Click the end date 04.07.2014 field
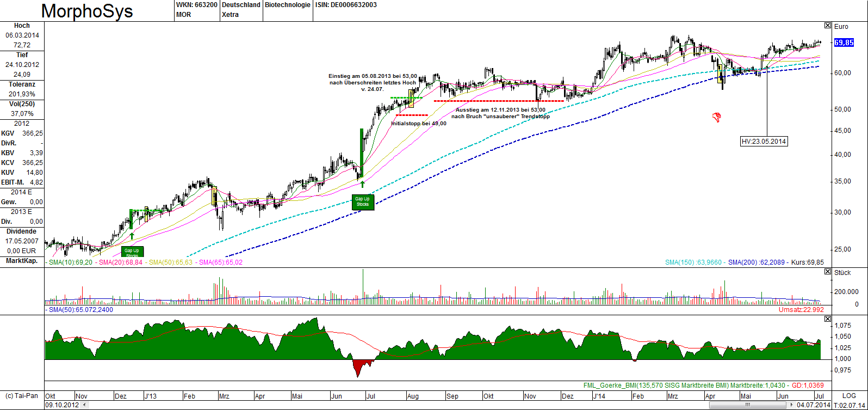The image size is (868, 410). click(814, 405)
